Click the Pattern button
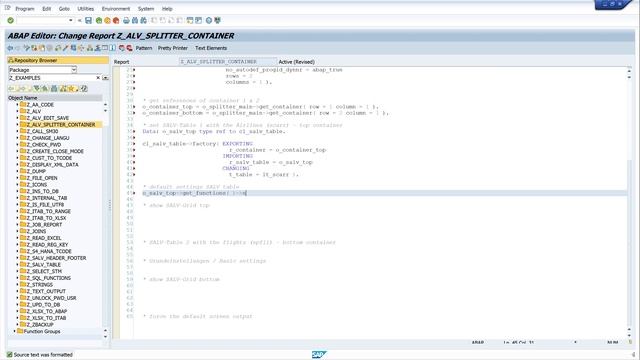The height and width of the screenshot is (360, 640). 144,48
